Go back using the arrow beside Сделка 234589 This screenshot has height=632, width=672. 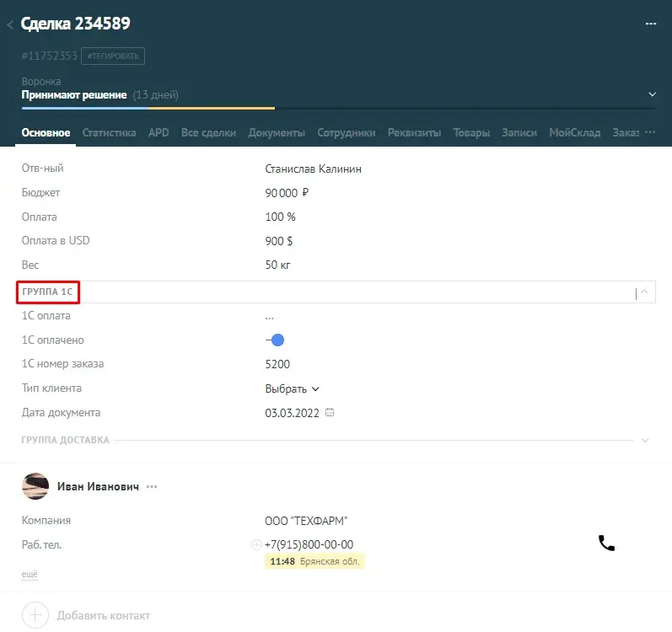pyautogui.click(x=10, y=24)
